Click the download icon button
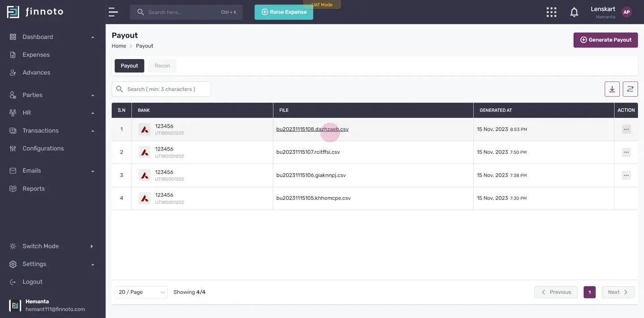 [612, 89]
